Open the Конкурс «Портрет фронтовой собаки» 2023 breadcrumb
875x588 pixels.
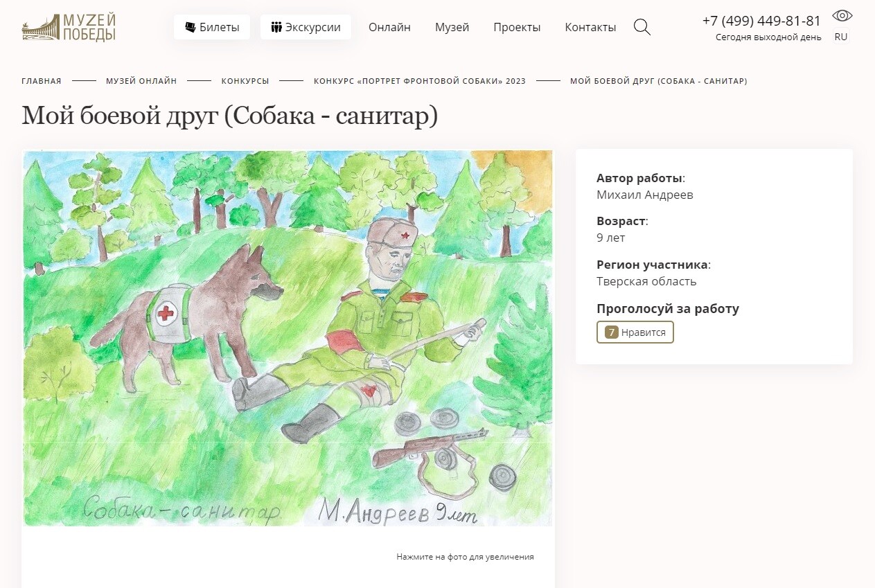(420, 81)
